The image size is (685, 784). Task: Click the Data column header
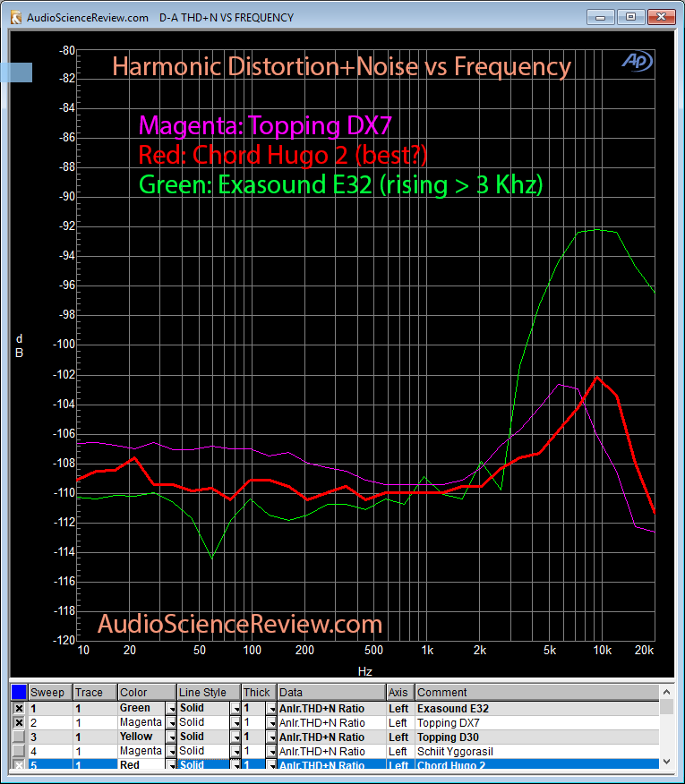331,693
